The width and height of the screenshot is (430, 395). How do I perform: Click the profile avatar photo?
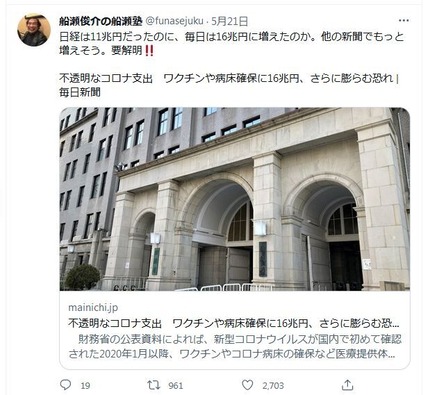pyautogui.click(x=34, y=30)
